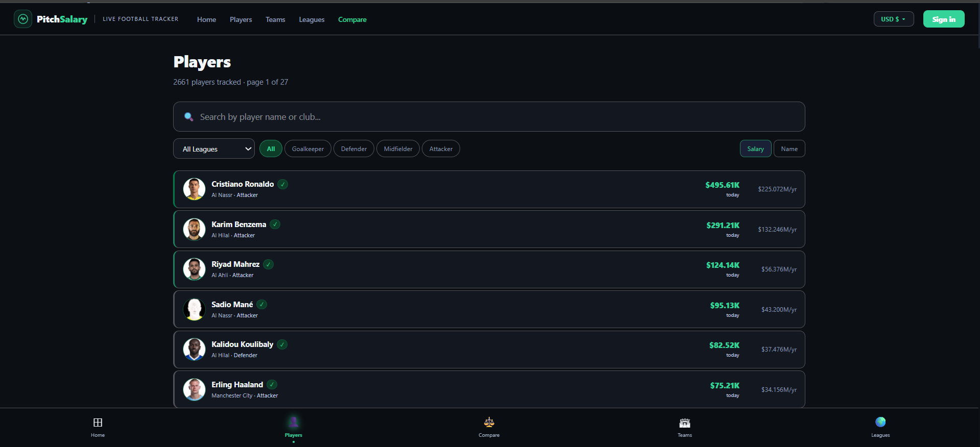
Task: Click the Compare scales icon in bottom bar
Action: [x=489, y=422]
